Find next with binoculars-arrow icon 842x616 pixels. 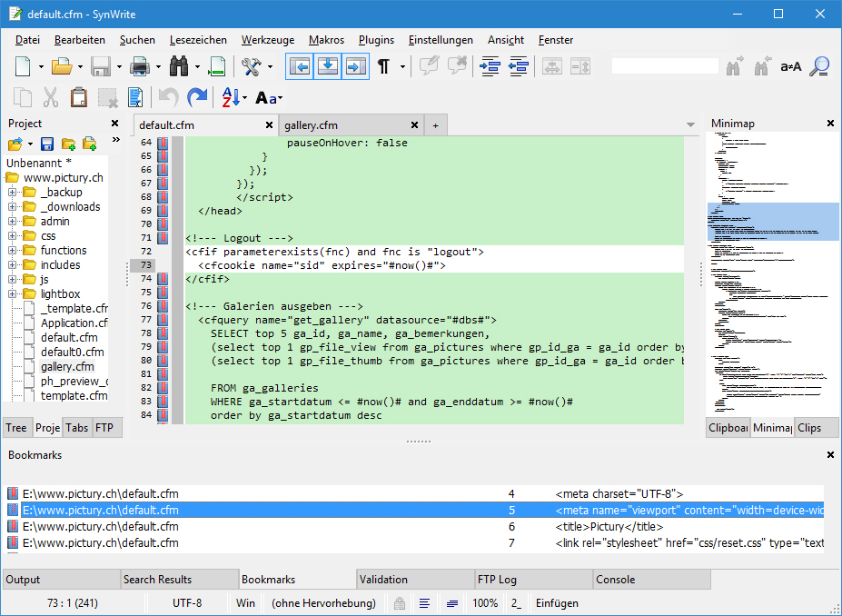pos(735,66)
